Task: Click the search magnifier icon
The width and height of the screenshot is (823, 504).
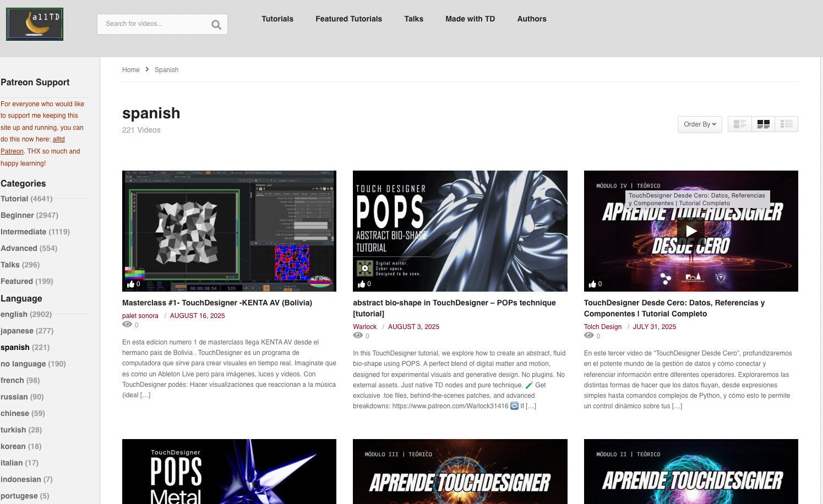Action: pyautogui.click(x=216, y=24)
